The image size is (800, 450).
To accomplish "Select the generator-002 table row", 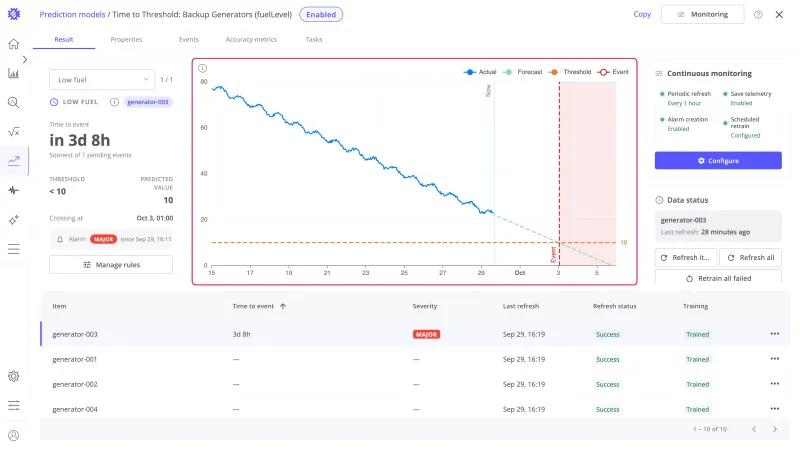I will point(415,384).
